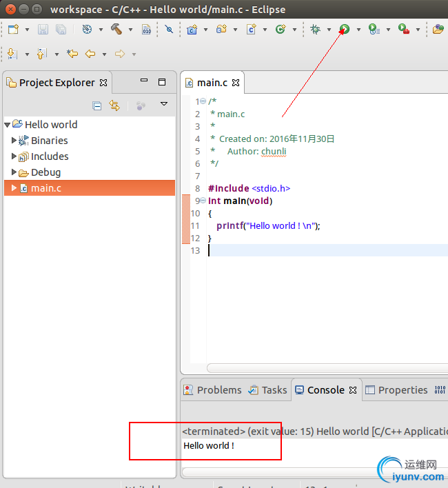
Task: Open dropdown beside External Tools icon
Action: coord(418,30)
